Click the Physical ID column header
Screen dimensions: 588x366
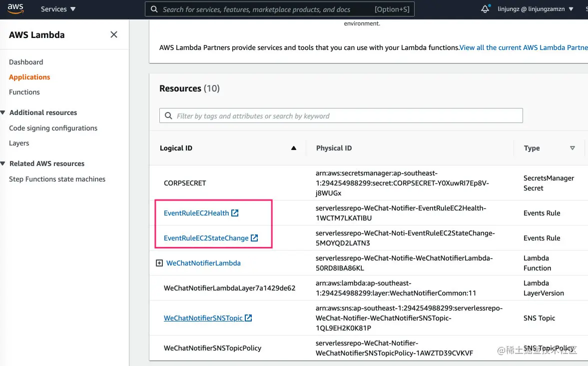(334, 148)
